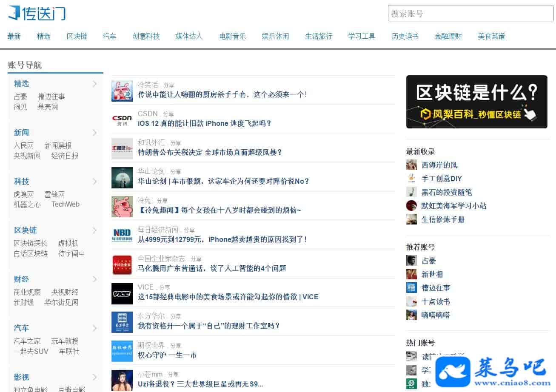
Task: Open the 十点读书 account name link
Action: [436, 301]
